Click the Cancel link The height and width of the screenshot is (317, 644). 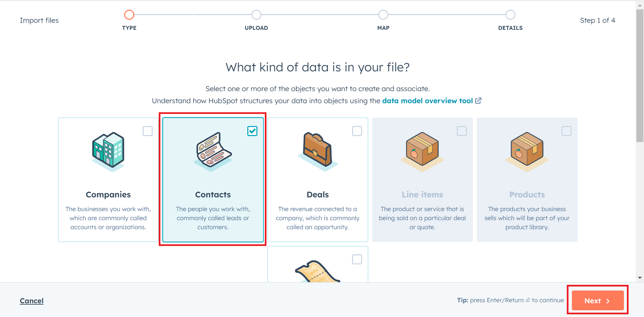[32, 301]
